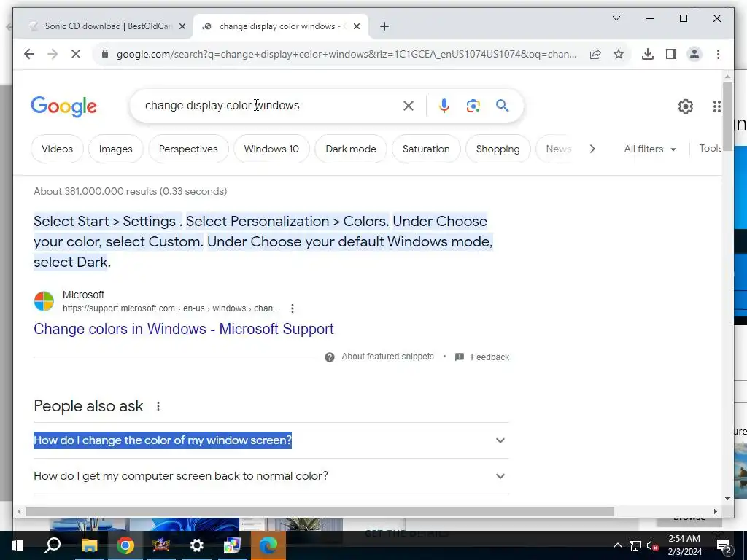Open Google quick settings gear
This screenshot has width=747, height=560.
(686, 106)
